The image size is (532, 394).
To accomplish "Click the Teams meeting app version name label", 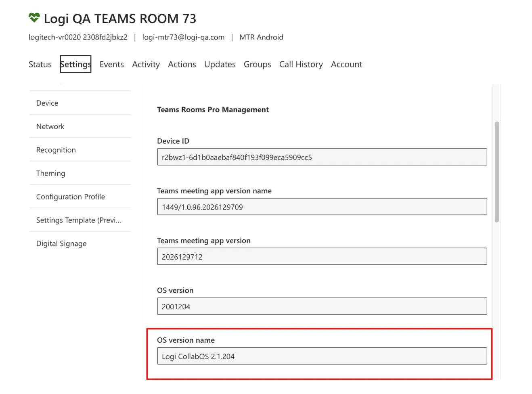I will (x=214, y=191).
